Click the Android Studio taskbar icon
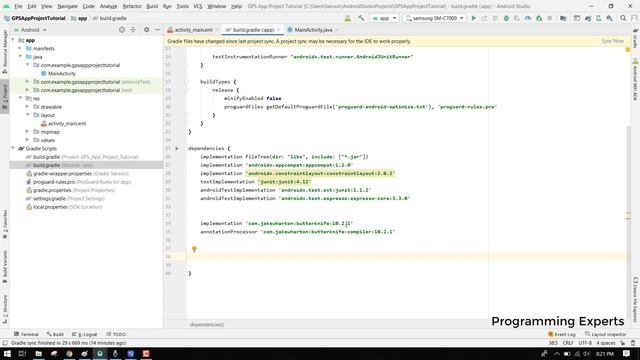Screen dimensions: 640x360 pos(100,353)
